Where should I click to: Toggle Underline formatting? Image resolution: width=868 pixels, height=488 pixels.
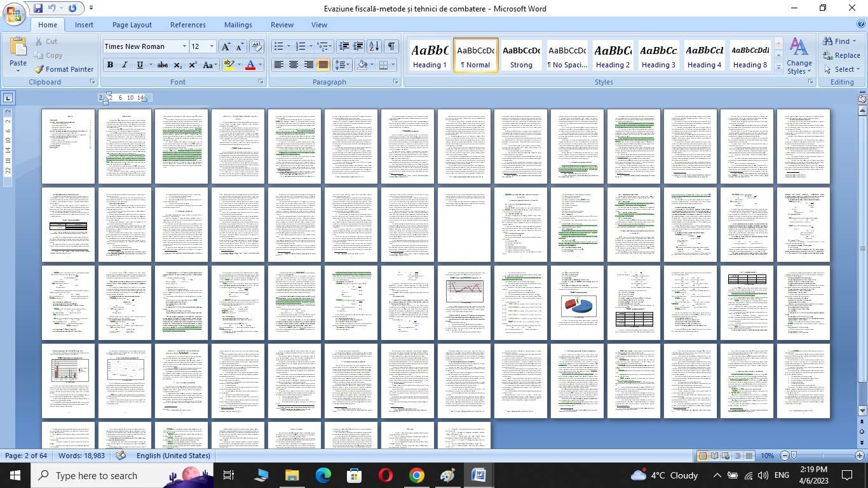click(140, 65)
